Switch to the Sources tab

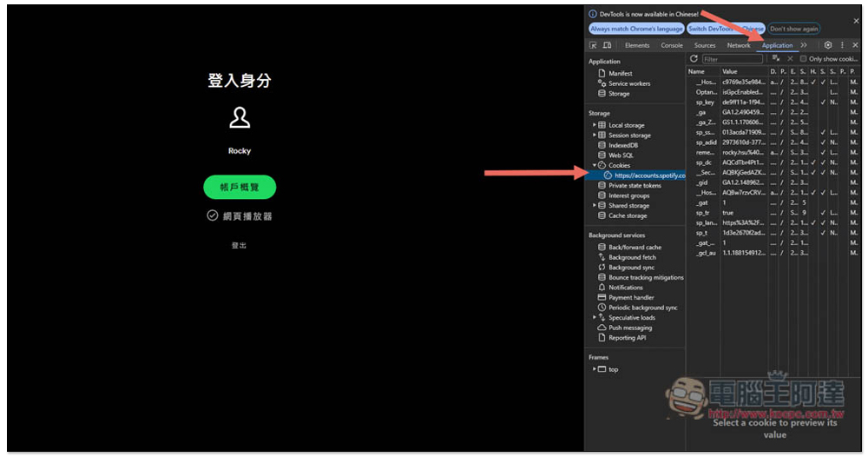click(705, 45)
